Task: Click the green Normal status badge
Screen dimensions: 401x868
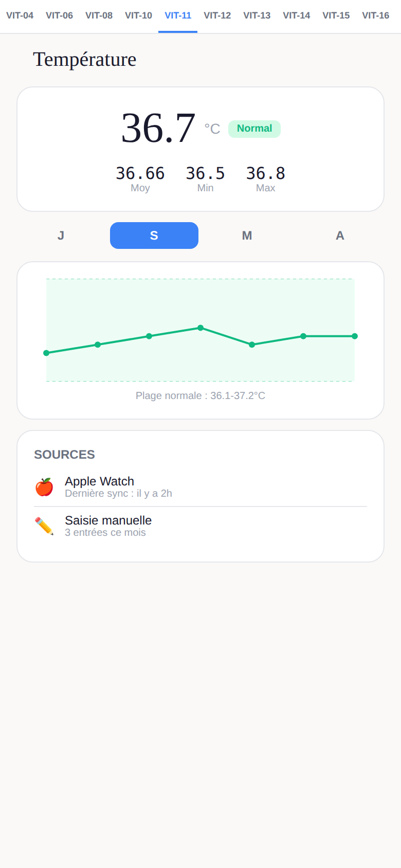Action: [254, 129]
